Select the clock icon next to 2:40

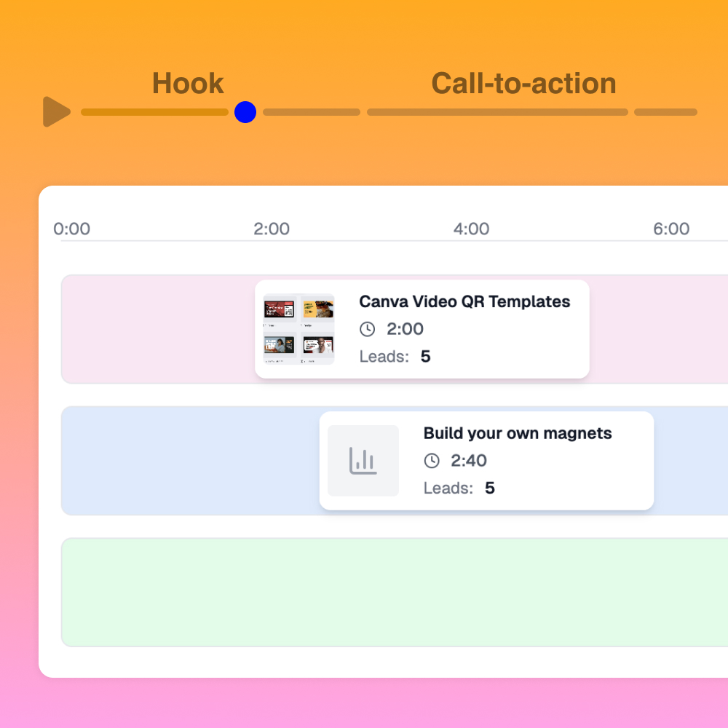tap(433, 460)
